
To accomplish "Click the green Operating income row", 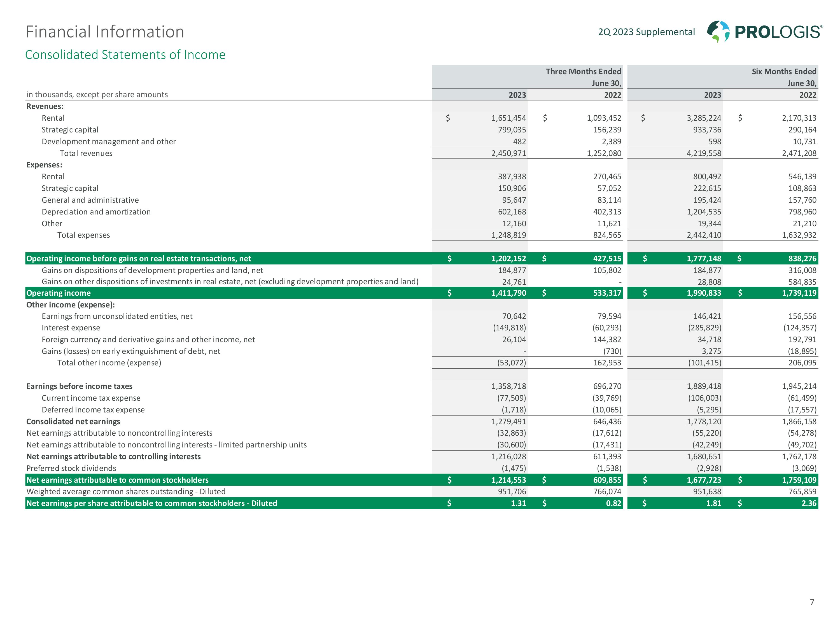I will [x=59, y=293].
